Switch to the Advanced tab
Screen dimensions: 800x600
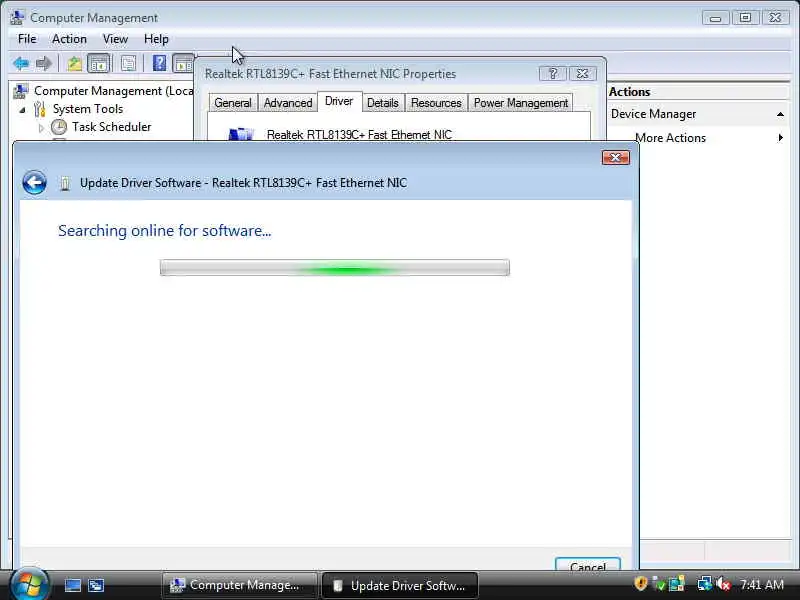coord(288,103)
